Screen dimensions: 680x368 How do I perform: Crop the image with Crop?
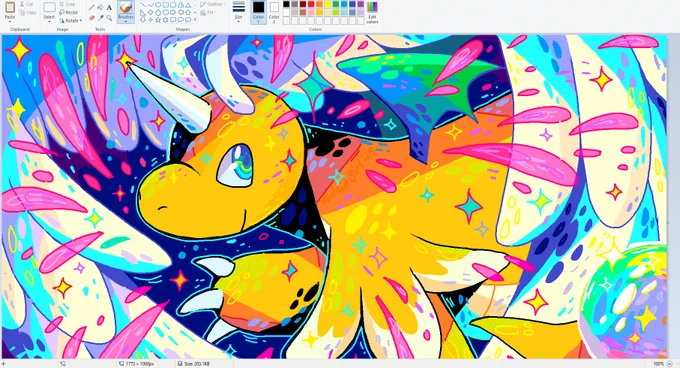pos(67,4)
